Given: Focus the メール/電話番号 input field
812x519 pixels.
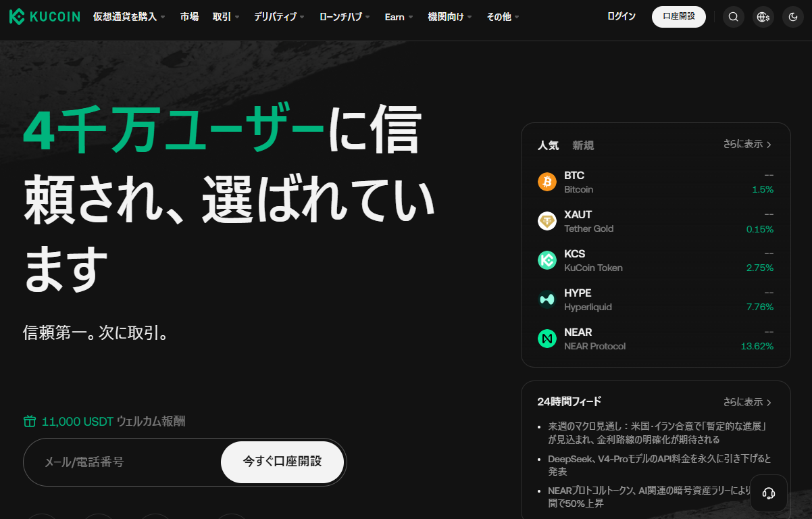Looking at the screenshot, I should point(123,462).
